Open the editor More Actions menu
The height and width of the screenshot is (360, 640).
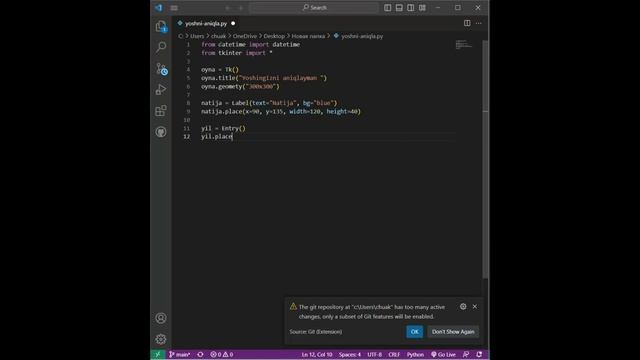479,23
